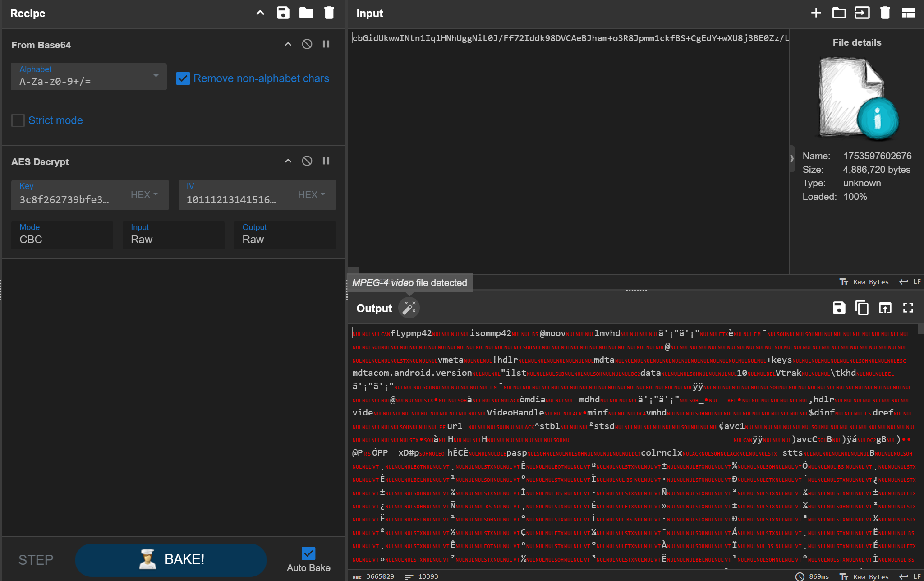This screenshot has width=924, height=581.
Task: Clear input and output with trash icon
Action: (885, 13)
